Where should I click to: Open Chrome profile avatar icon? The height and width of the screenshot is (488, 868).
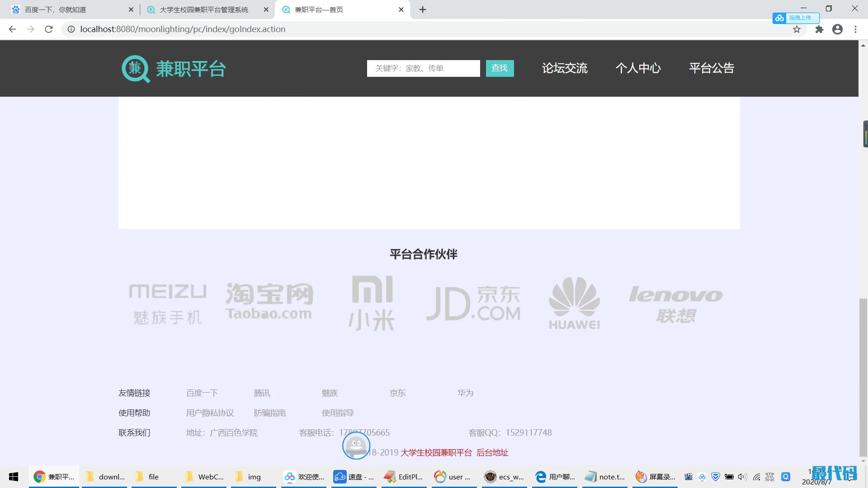837,29
